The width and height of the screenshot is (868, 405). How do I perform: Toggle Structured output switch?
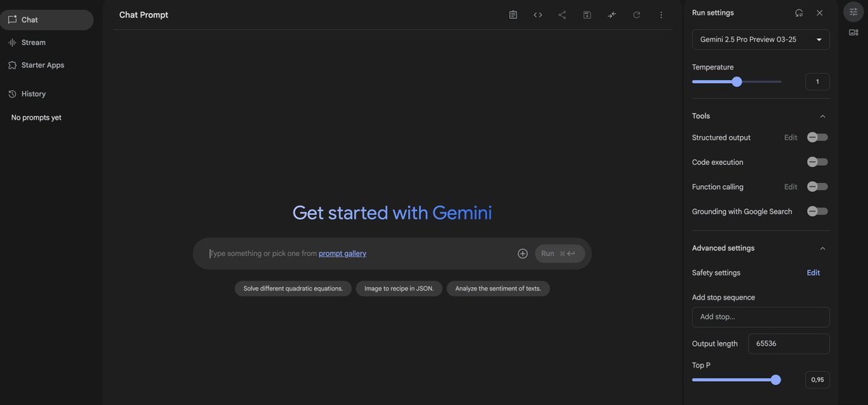(x=817, y=137)
